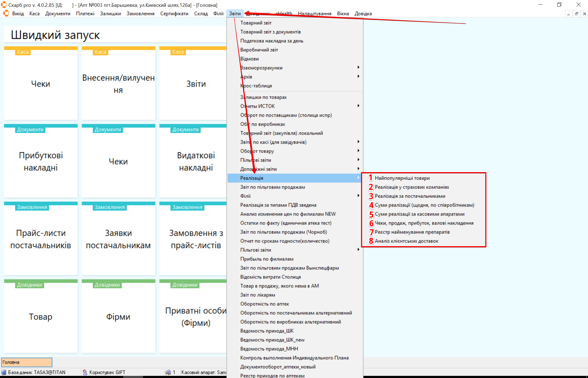Close the inner MDI child window
This screenshot has width=588, height=378.
[584, 14]
